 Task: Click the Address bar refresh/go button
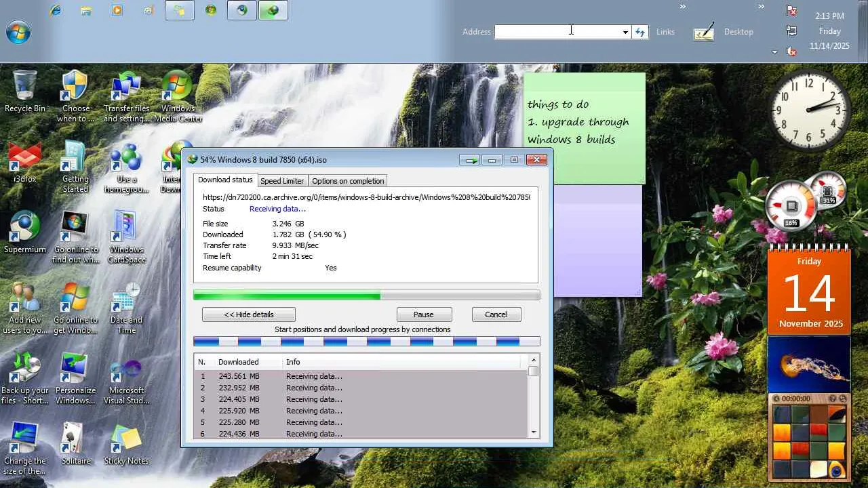click(640, 32)
